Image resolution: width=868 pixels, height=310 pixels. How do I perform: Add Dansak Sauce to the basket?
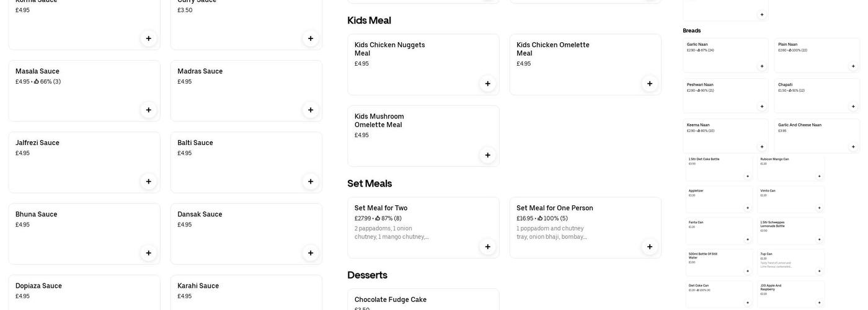coord(311,253)
